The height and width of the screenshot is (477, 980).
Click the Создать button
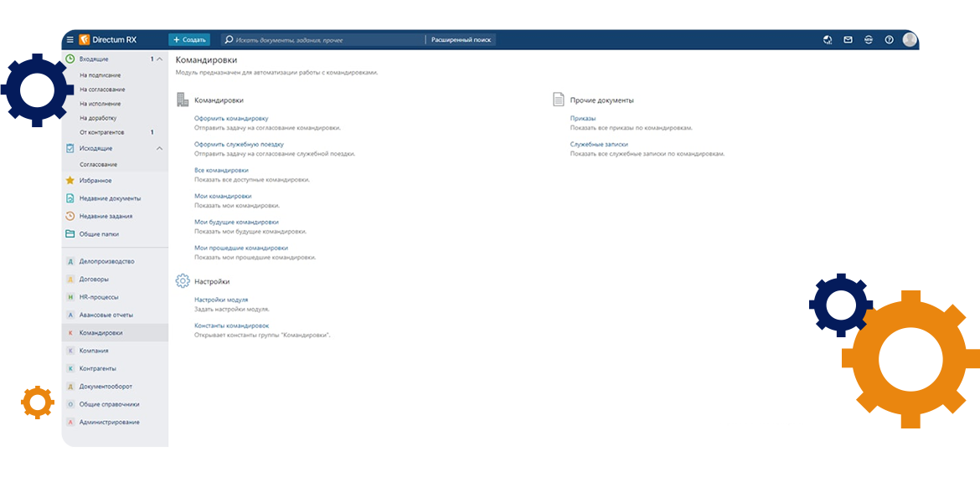coord(189,39)
